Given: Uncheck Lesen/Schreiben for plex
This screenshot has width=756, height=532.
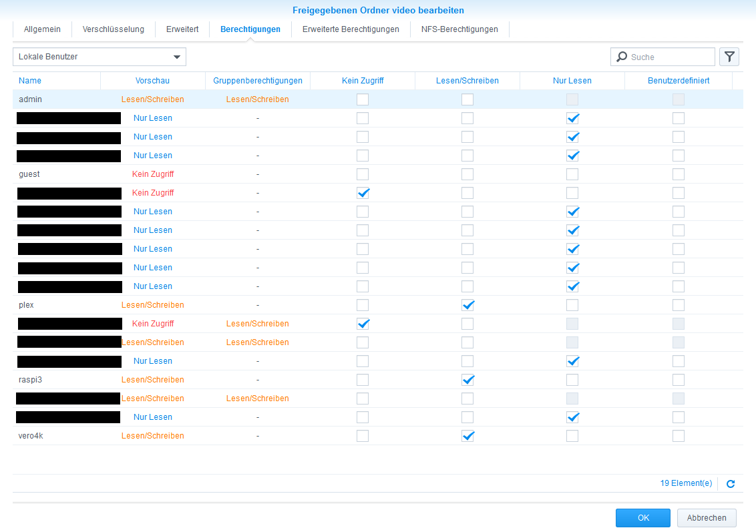Looking at the screenshot, I should (x=467, y=305).
